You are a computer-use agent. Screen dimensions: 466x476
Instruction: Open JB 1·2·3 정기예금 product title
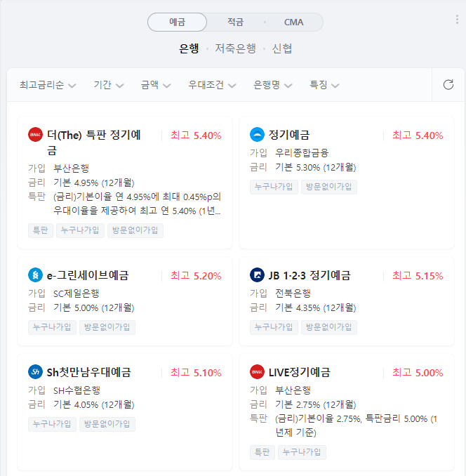309,275
